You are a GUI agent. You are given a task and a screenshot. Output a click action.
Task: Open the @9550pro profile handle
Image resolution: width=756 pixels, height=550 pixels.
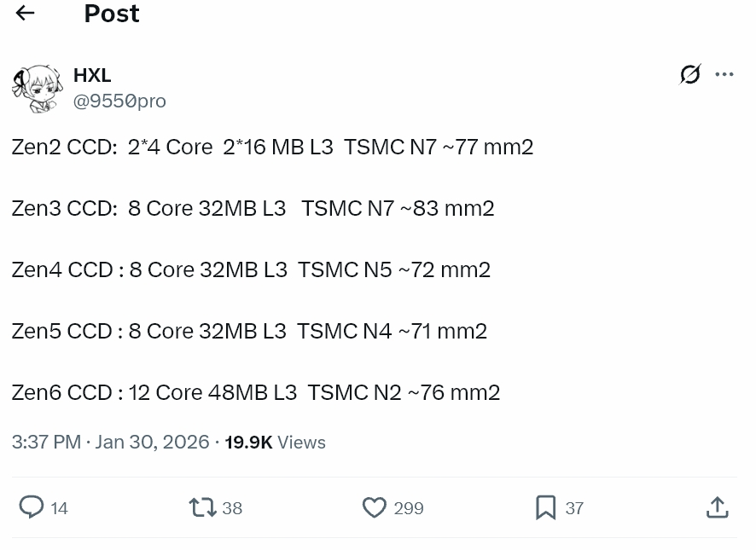tap(119, 101)
